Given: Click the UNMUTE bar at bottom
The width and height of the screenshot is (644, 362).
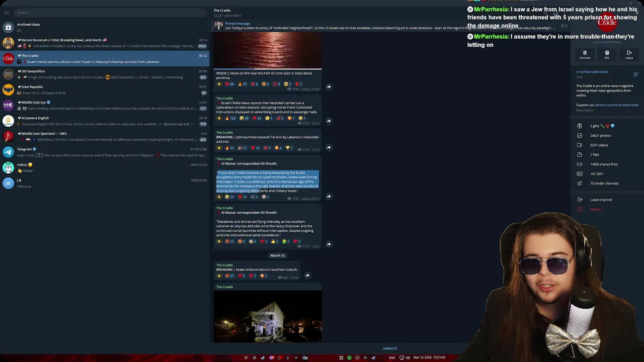Looking at the screenshot, I should pos(390,348).
